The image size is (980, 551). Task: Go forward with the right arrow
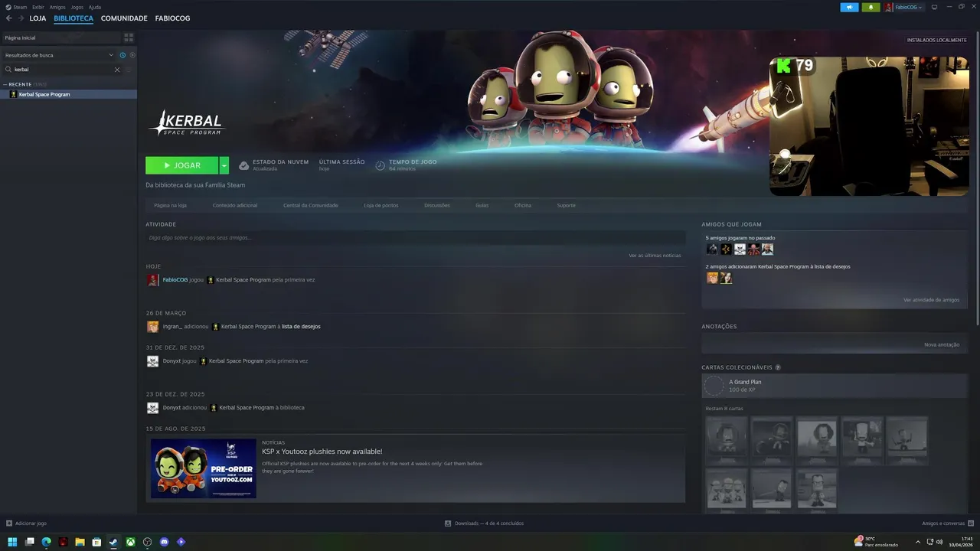coord(20,18)
